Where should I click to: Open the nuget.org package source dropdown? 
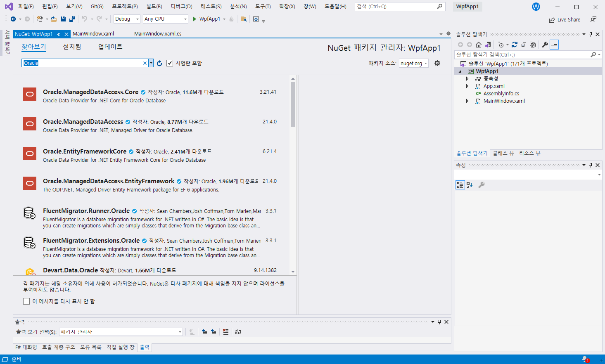coord(414,63)
